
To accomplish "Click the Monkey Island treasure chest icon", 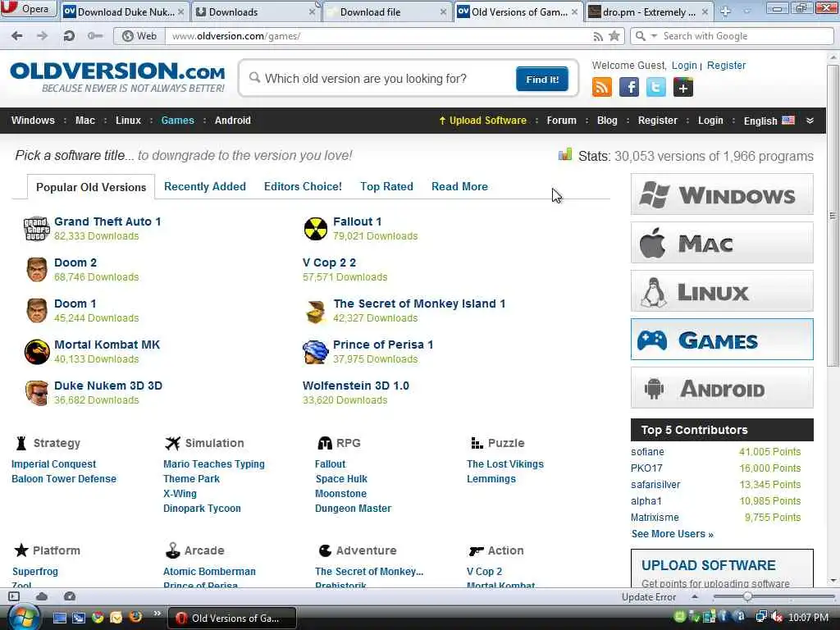I will point(316,311).
